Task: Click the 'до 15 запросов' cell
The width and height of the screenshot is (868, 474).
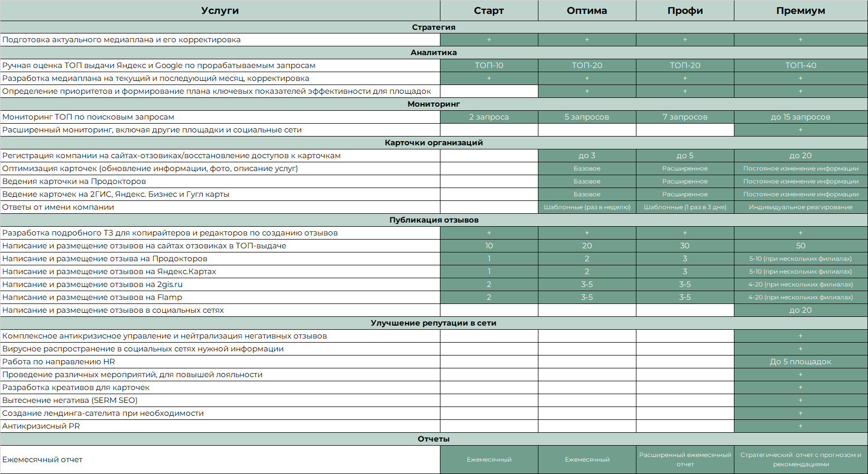Action: [800, 117]
